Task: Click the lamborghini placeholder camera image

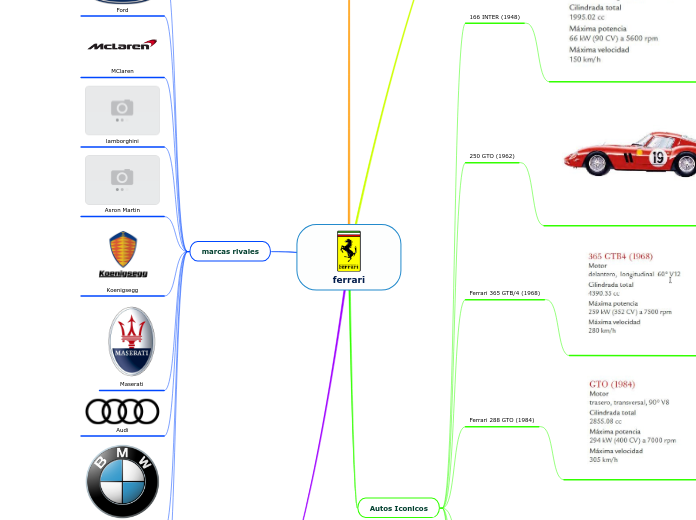Action: click(x=122, y=111)
